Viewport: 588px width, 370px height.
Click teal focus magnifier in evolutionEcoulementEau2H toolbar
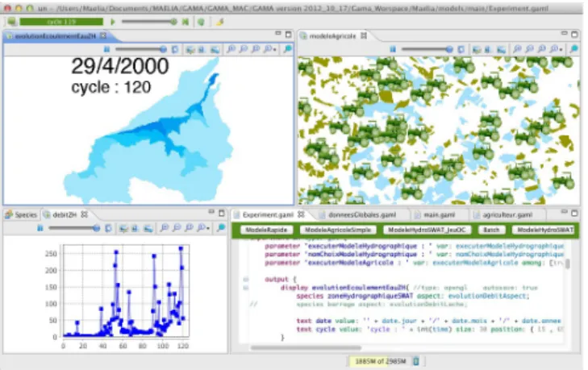pyautogui.click(x=288, y=49)
